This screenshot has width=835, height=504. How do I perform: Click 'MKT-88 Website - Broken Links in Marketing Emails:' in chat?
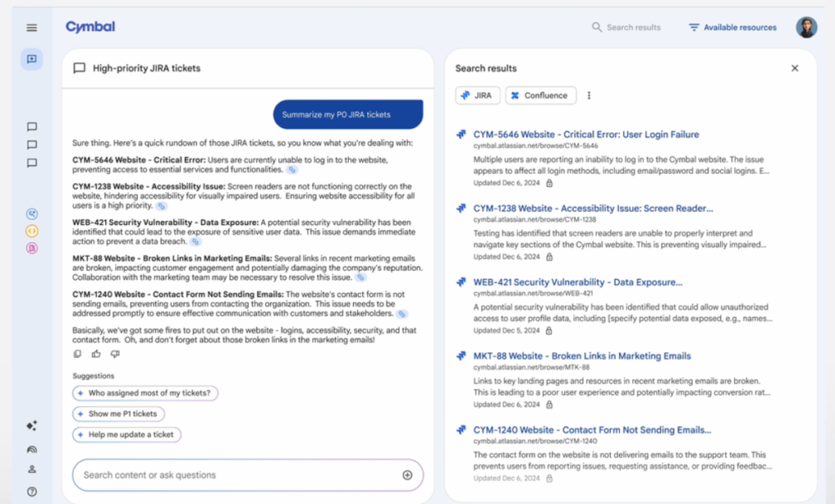pos(172,259)
